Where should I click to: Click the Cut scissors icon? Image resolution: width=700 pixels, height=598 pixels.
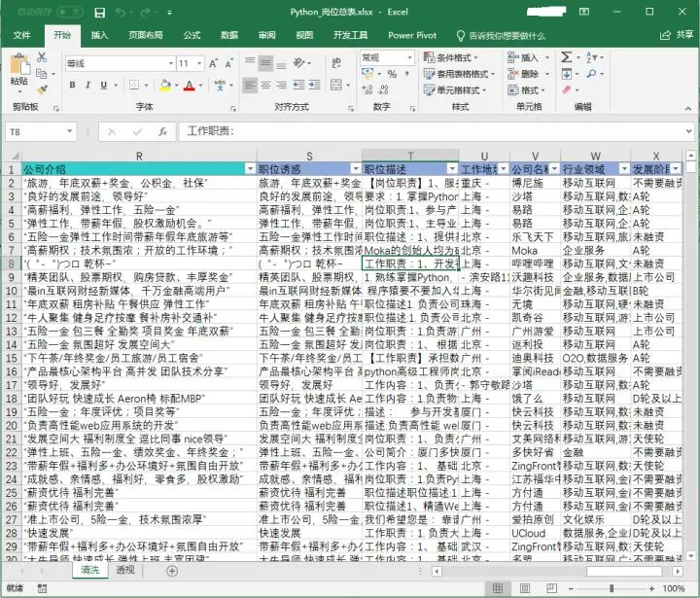point(42,56)
